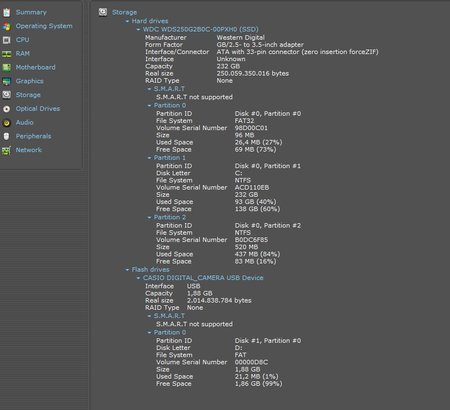Viewport: 450px width, 410px height.
Task: Collapse Partition 1 of the SSD
Action: pyautogui.click(x=149, y=158)
